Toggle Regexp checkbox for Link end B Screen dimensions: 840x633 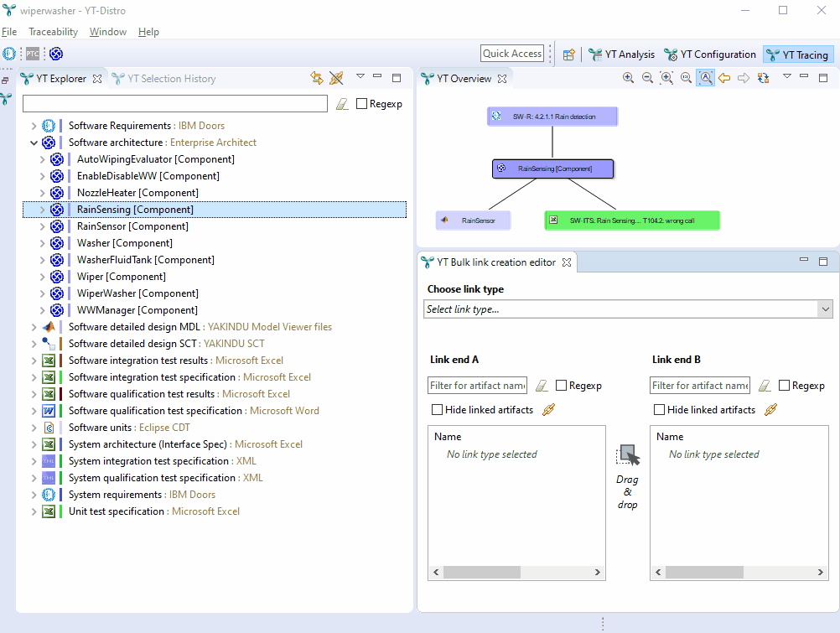click(x=785, y=386)
